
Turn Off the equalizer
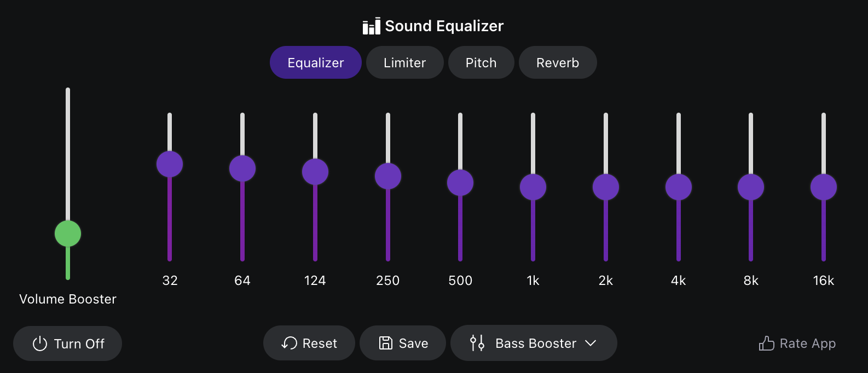click(68, 343)
